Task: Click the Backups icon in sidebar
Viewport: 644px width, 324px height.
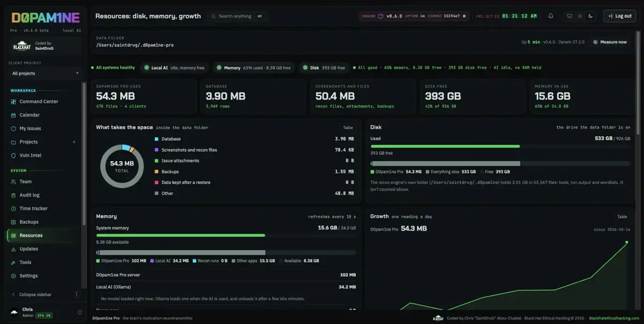Action: [14, 222]
